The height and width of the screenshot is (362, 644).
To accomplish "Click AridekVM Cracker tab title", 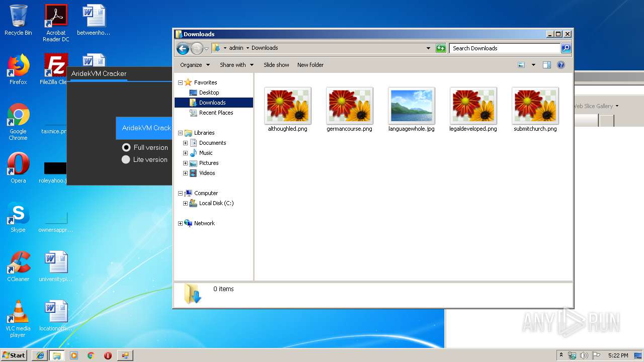I will click(99, 73).
